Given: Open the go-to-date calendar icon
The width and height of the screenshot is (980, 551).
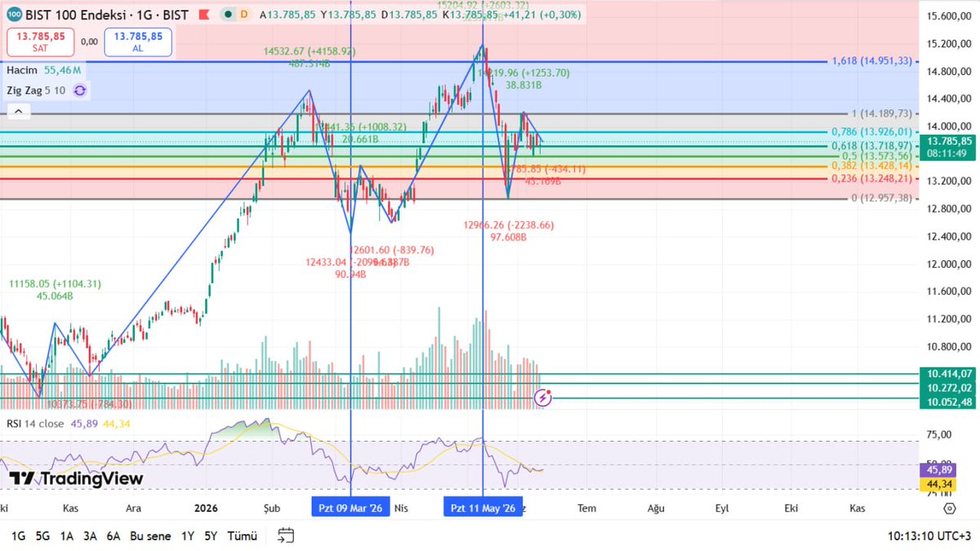Looking at the screenshot, I should click(286, 535).
